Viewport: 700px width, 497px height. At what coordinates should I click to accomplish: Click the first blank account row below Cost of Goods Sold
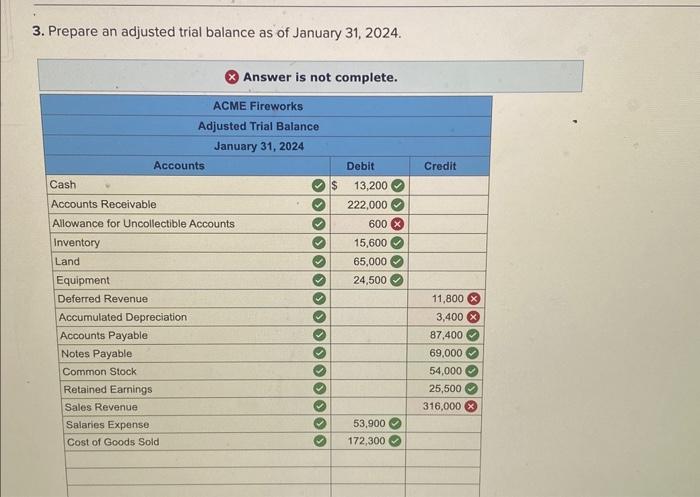tap(198, 459)
